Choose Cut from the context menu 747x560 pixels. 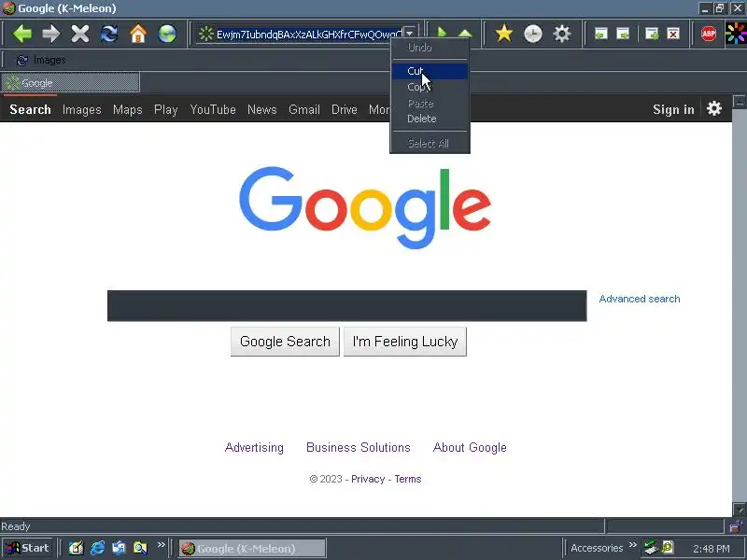click(x=430, y=71)
